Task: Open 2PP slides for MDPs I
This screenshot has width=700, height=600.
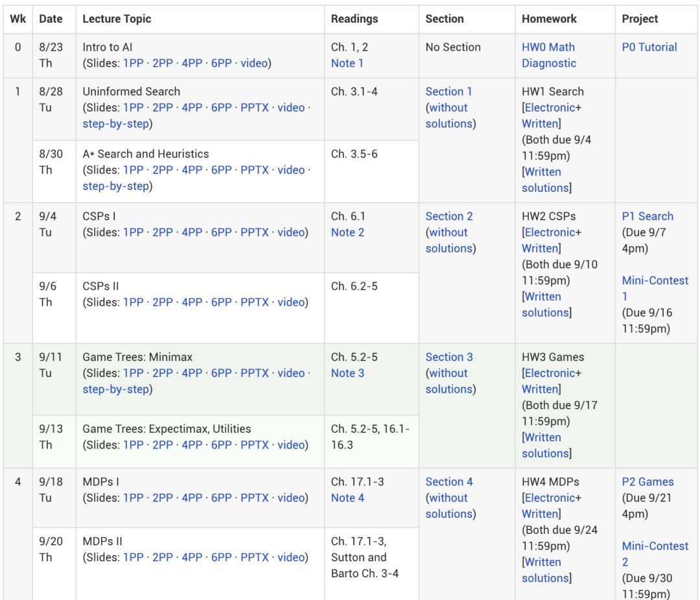Action: coord(163,498)
